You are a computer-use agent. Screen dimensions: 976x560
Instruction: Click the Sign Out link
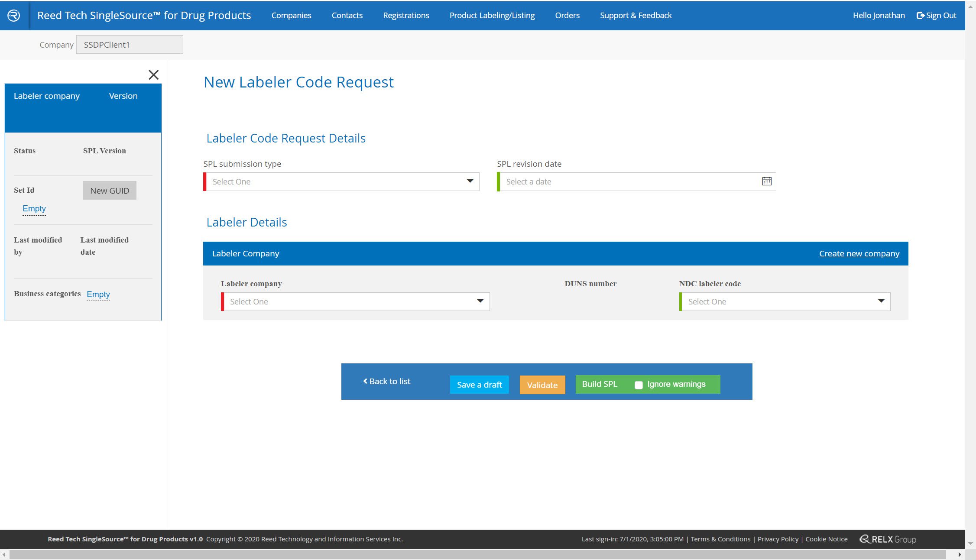[x=936, y=16]
